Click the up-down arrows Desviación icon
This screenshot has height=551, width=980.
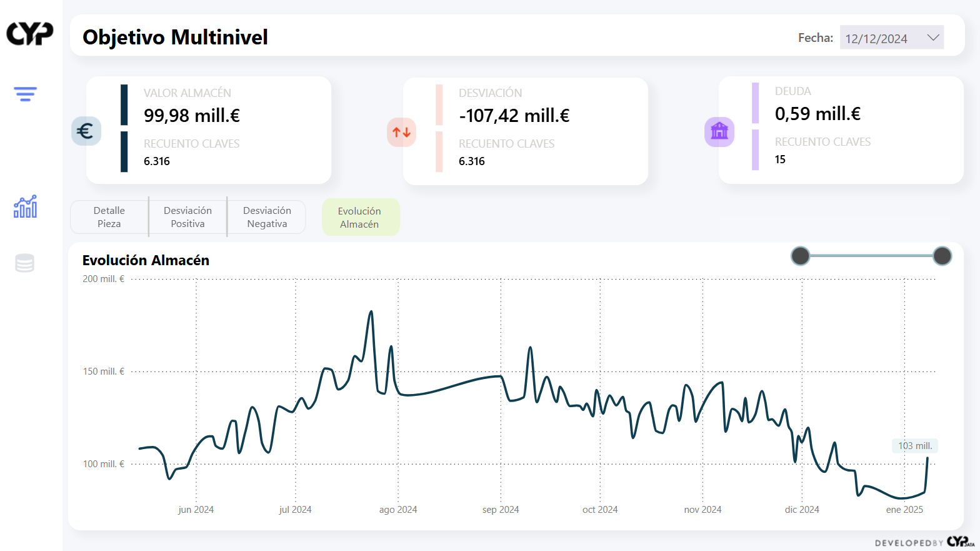point(401,132)
